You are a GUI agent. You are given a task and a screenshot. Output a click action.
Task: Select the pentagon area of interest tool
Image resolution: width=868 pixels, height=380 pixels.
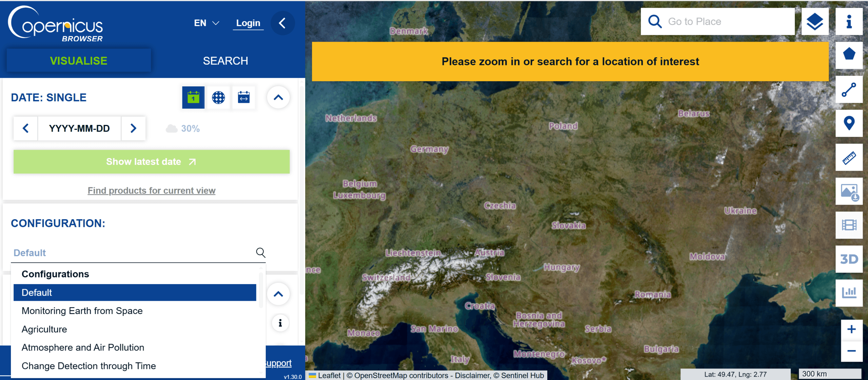(x=849, y=55)
